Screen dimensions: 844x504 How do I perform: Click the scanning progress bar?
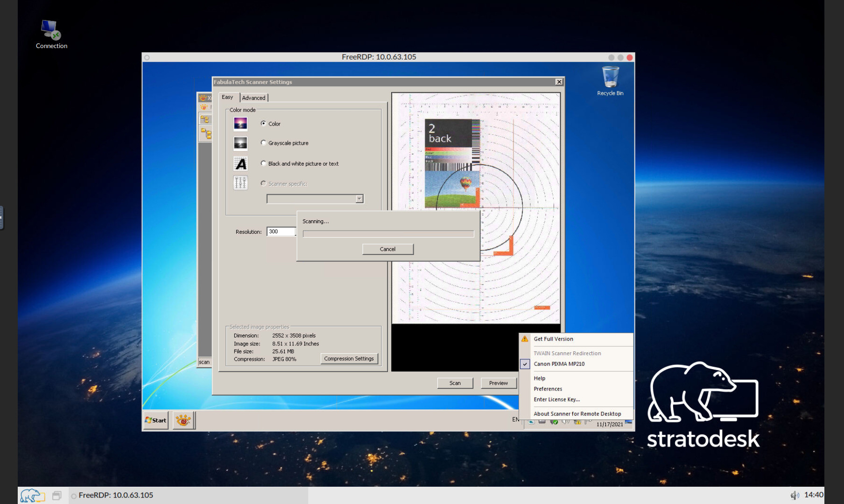click(388, 233)
